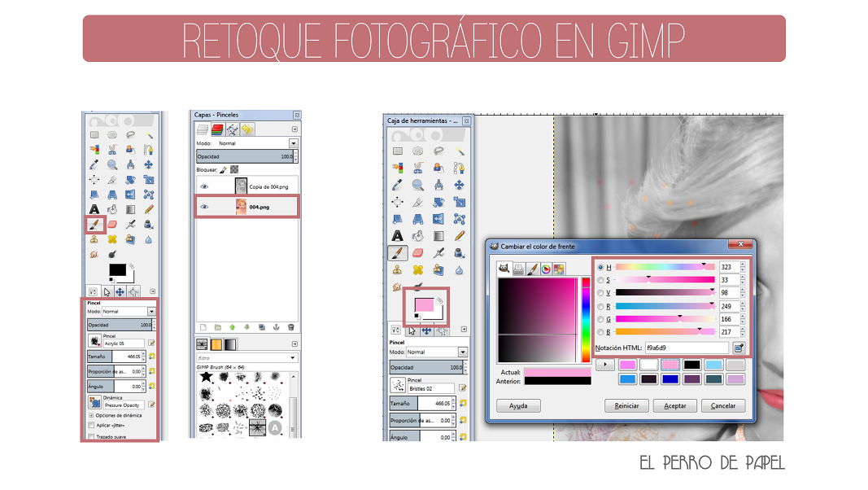Select the H radio button
The width and height of the screenshot is (868, 490).
(600, 267)
